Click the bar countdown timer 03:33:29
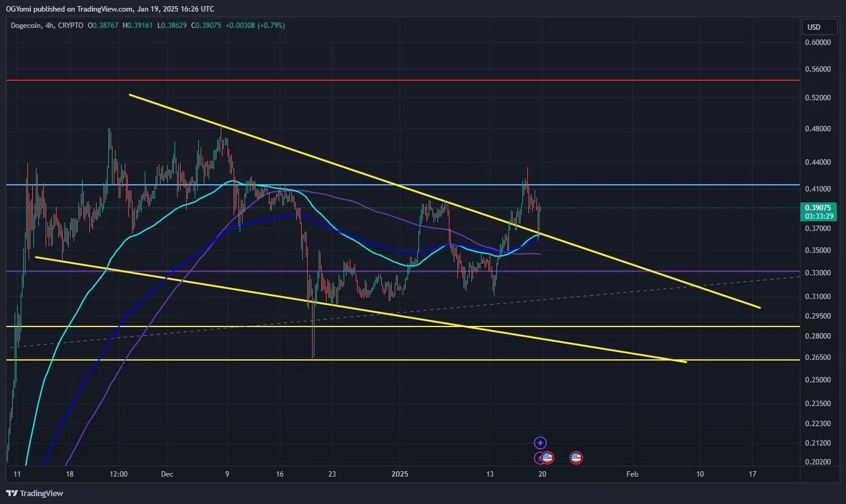Screen dimensions: 846x504 click(819, 216)
